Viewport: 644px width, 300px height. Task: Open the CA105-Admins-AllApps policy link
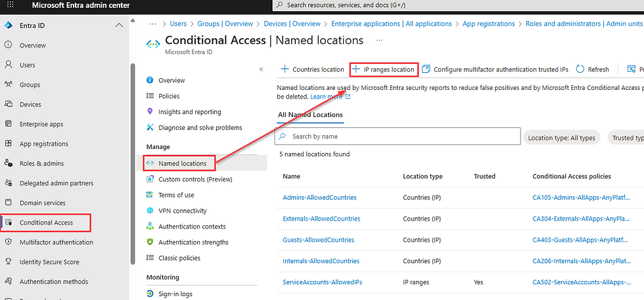[x=581, y=198]
